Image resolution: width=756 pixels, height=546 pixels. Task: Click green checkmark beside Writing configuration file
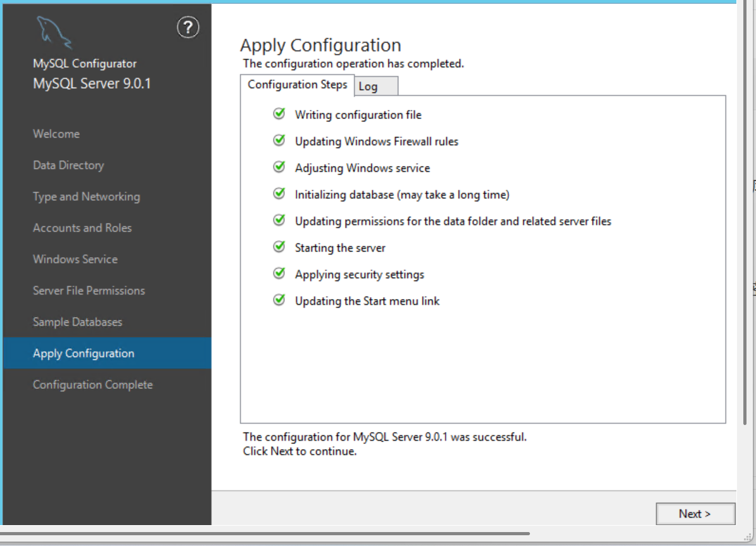point(279,114)
